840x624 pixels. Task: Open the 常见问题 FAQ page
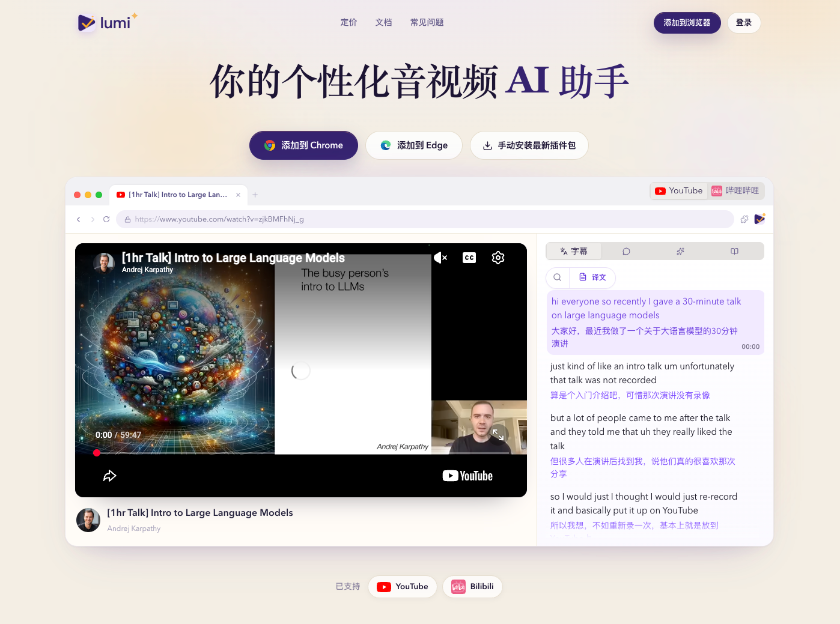[x=427, y=22]
